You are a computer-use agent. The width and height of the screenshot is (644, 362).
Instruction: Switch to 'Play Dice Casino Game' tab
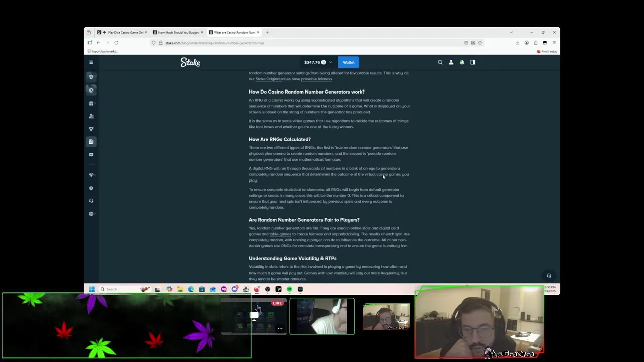tap(122, 32)
